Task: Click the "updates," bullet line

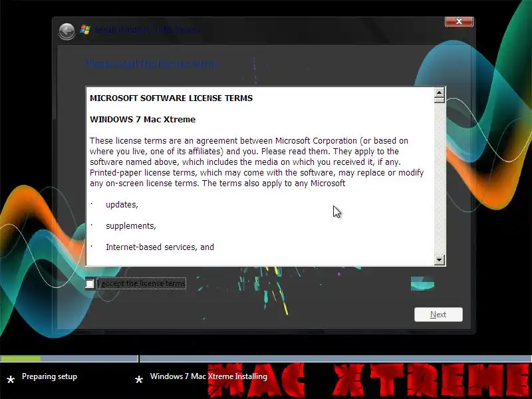Action: click(122, 205)
